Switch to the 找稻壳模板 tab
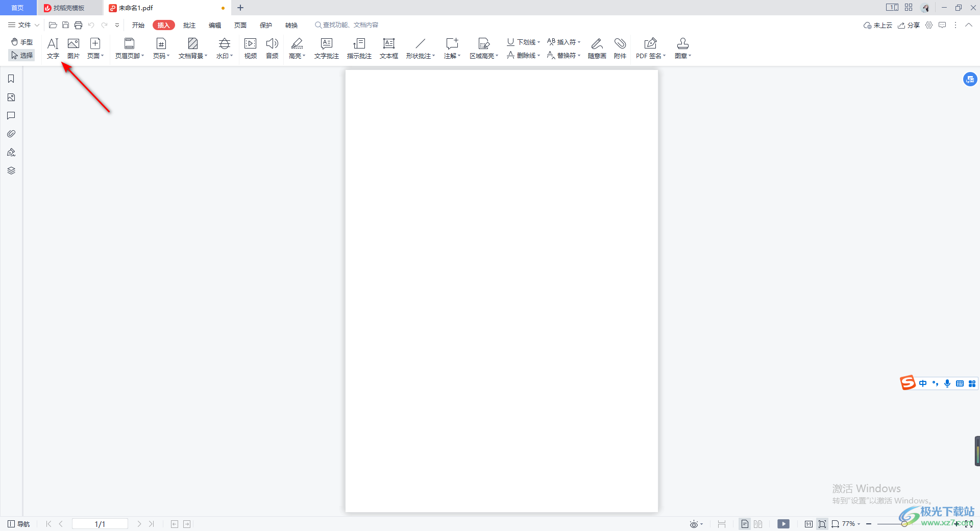980x531 pixels. (x=69, y=8)
